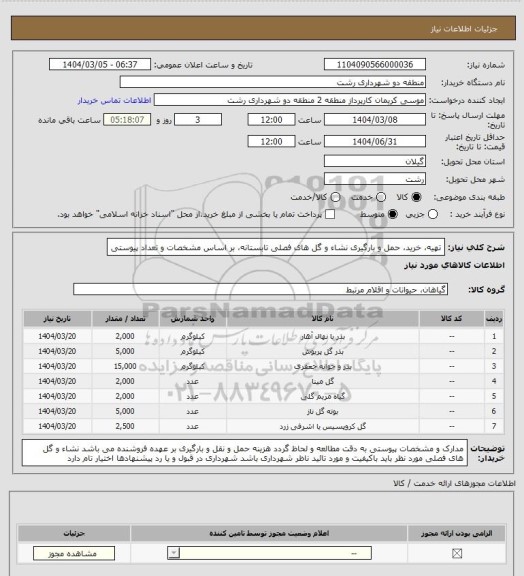Click گل کروپسیس یا اشرفی زرد item
Viewport: 524px width, 576px height.
click(323, 427)
